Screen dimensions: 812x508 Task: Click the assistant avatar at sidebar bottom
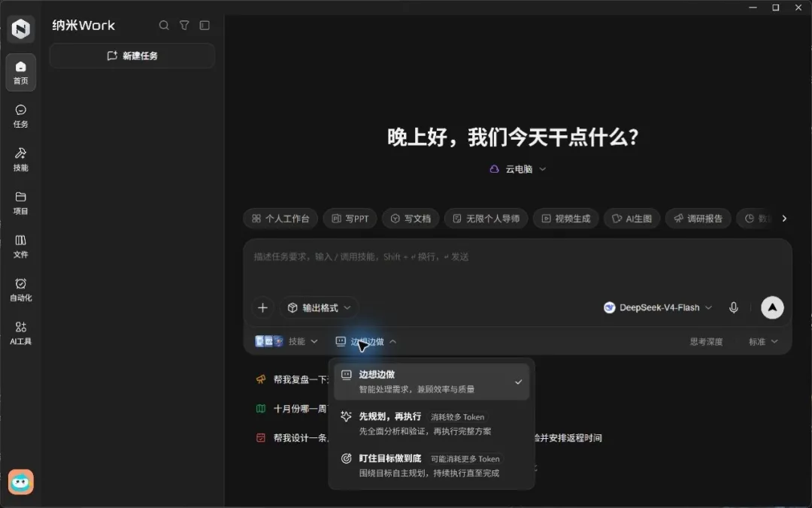[21, 482]
